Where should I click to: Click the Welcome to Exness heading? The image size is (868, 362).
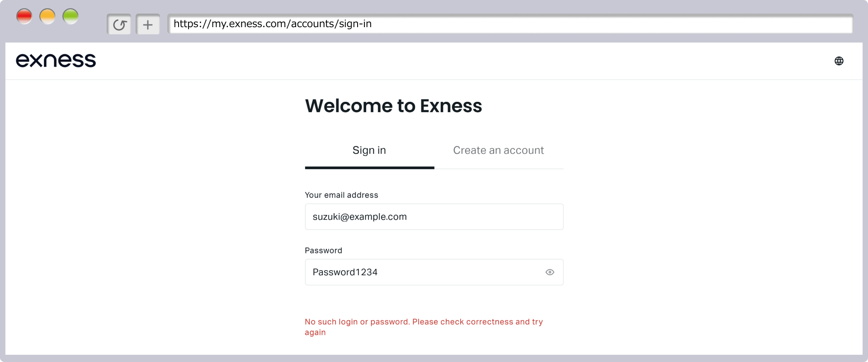point(394,106)
